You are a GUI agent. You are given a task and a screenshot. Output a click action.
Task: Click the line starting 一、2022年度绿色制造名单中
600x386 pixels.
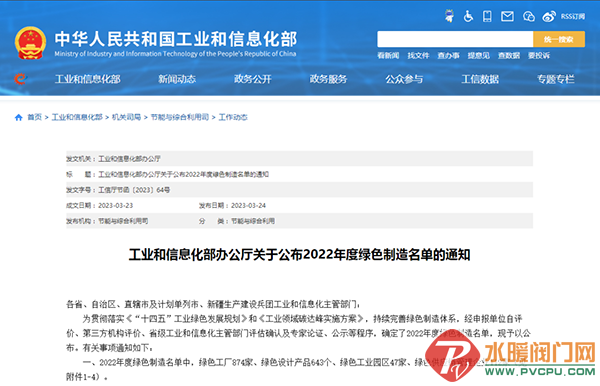point(306,362)
